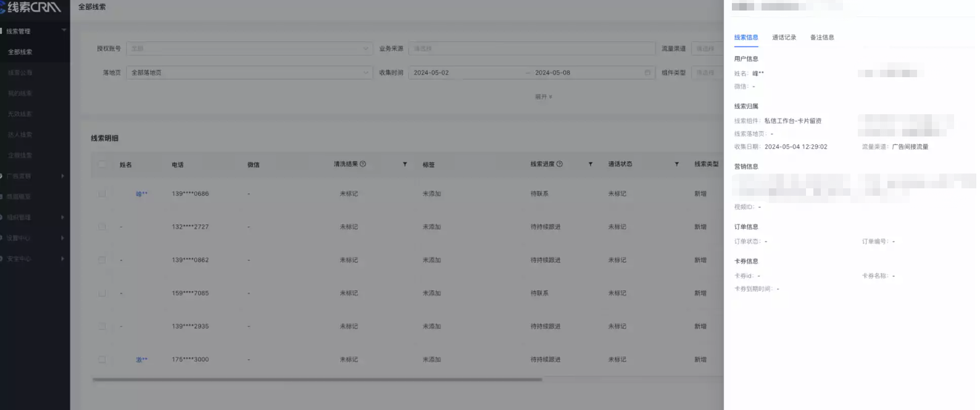Open the 组件类型 select box

(707, 73)
